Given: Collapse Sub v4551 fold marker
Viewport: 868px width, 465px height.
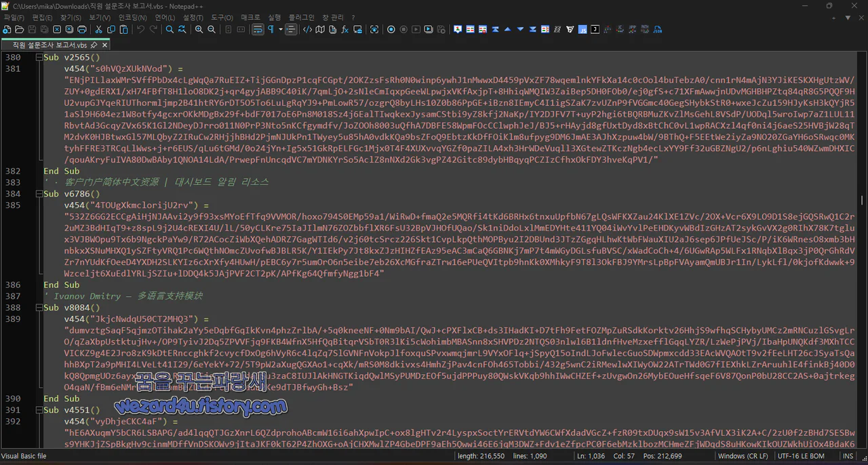Looking at the screenshot, I should pyautogui.click(x=38, y=410).
